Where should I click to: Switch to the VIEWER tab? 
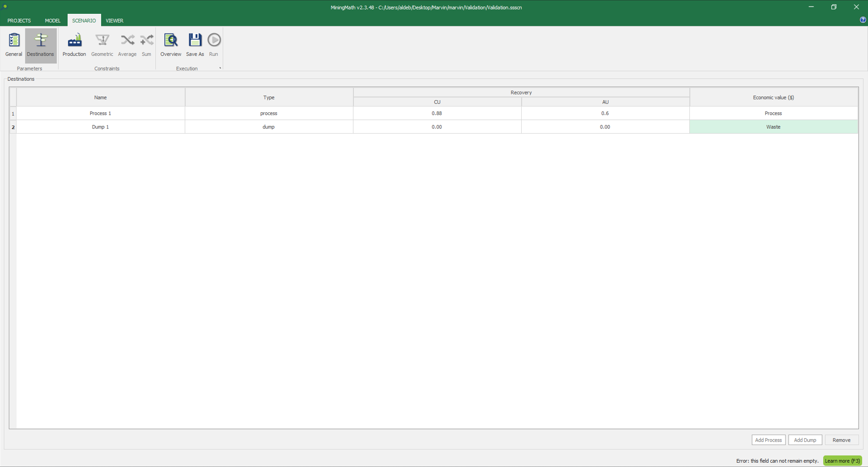[x=115, y=21]
